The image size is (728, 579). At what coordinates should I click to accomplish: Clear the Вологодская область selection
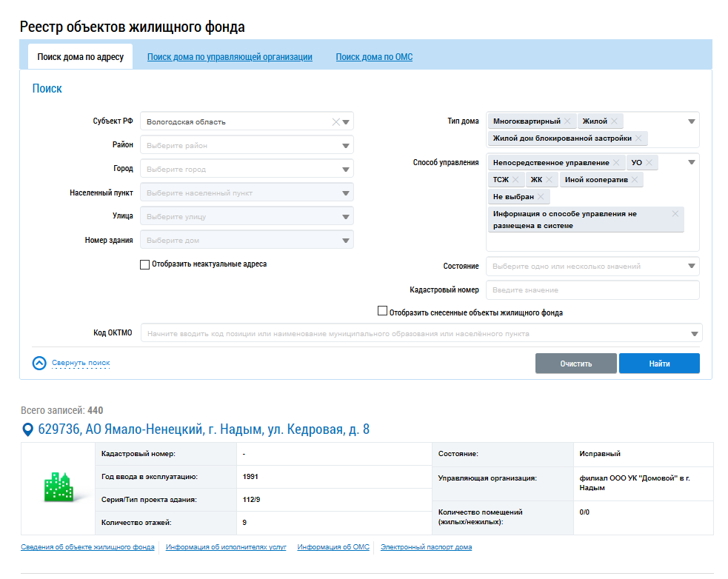coord(335,122)
